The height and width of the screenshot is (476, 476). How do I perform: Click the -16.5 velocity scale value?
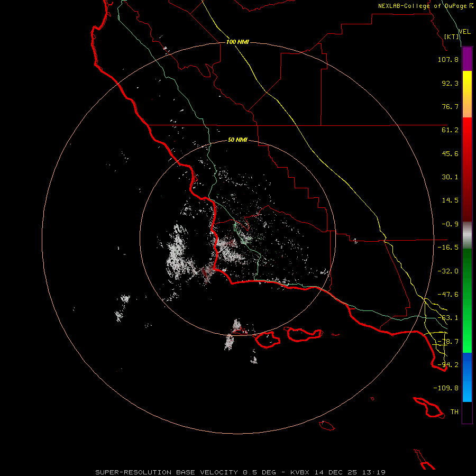coord(448,248)
